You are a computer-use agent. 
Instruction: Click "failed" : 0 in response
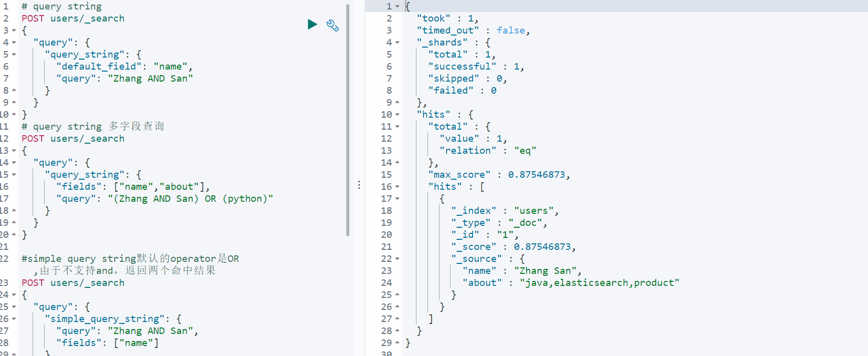point(462,91)
